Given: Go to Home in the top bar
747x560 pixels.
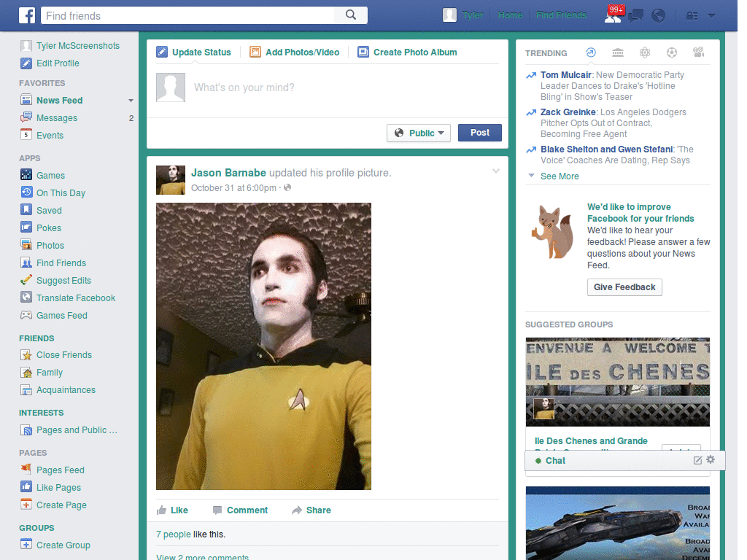Looking at the screenshot, I should coord(510,15).
